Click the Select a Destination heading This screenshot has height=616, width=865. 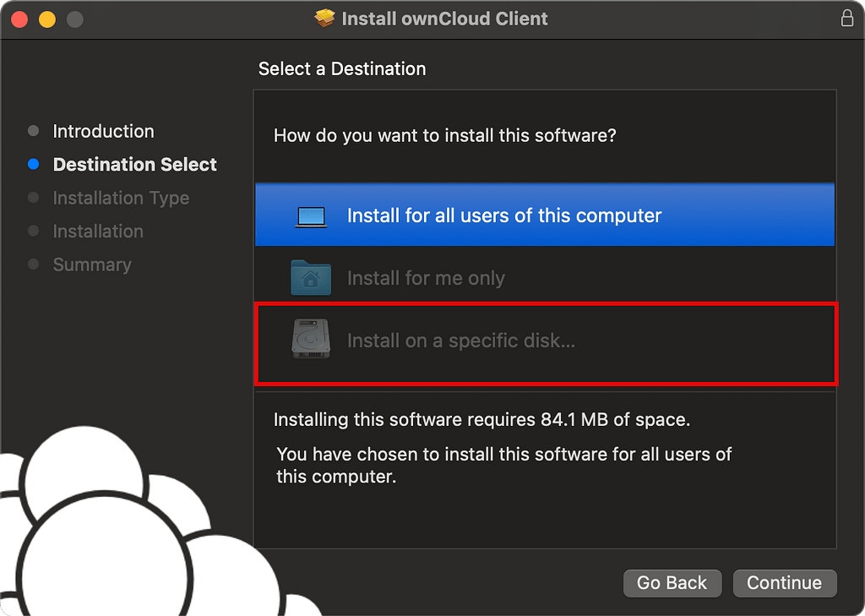pyautogui.click(x=341, y=68)
